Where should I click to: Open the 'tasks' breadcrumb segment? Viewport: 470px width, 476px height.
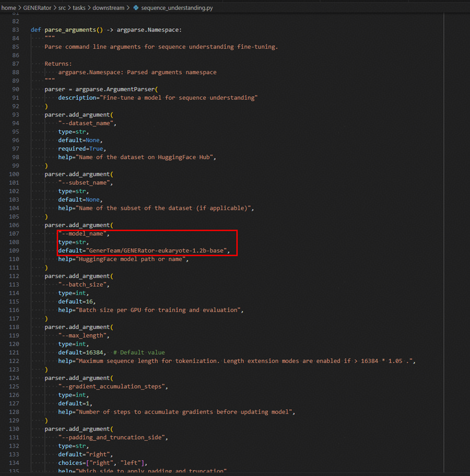[x=79, y=8]
